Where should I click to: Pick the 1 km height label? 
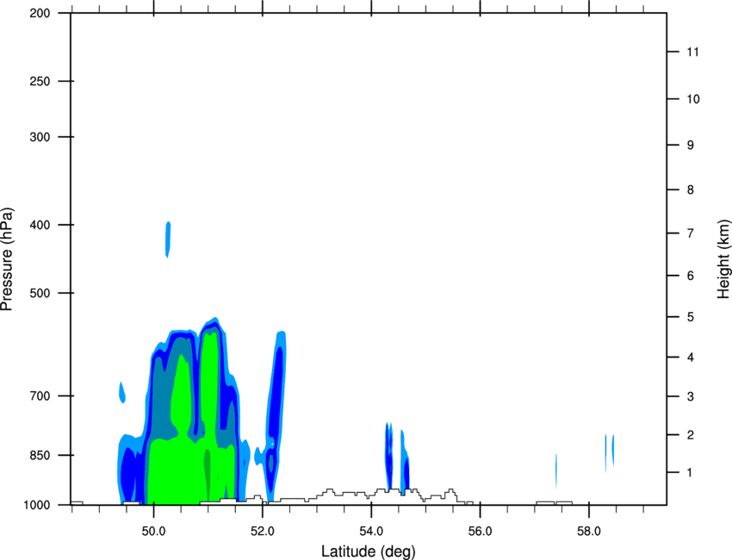690,473
